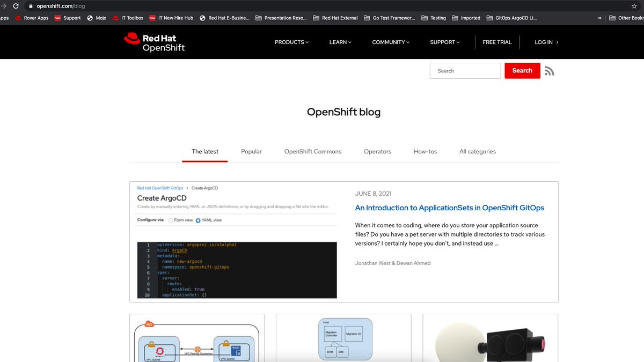
Task: Open the Mojo bookmark
Action: tap(97, 18)
